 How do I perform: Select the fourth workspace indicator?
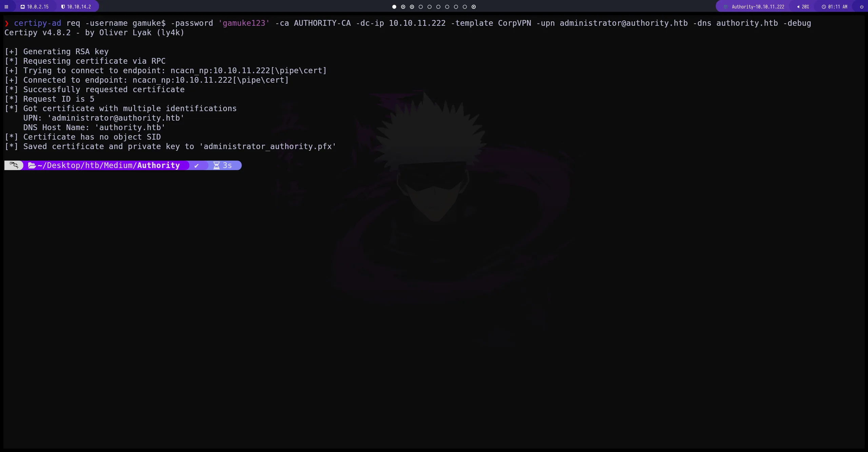(420, 7)
